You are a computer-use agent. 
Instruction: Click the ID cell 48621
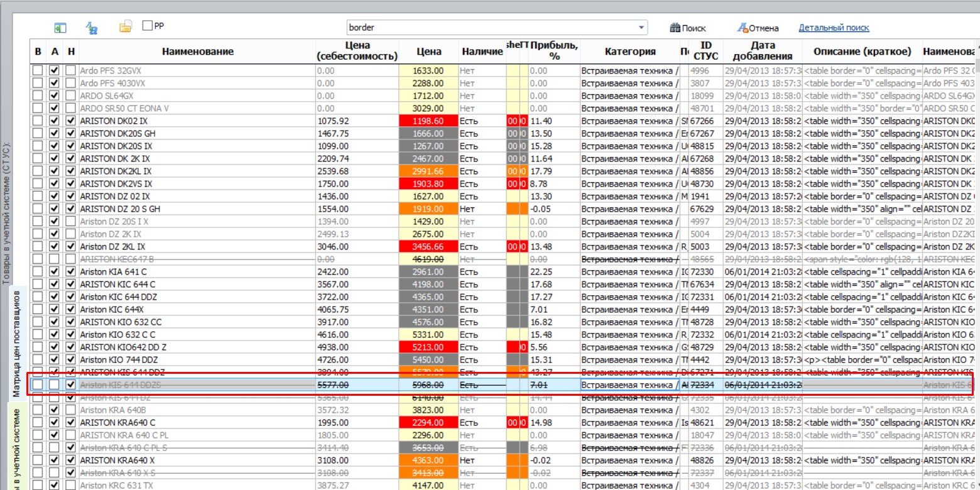(x=706, y=423)
